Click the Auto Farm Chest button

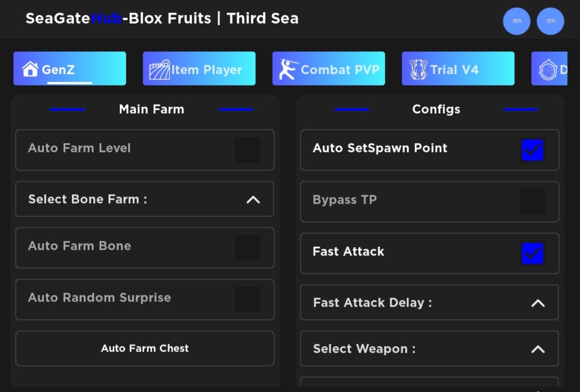pyautogui.click(x=145, y=348)
